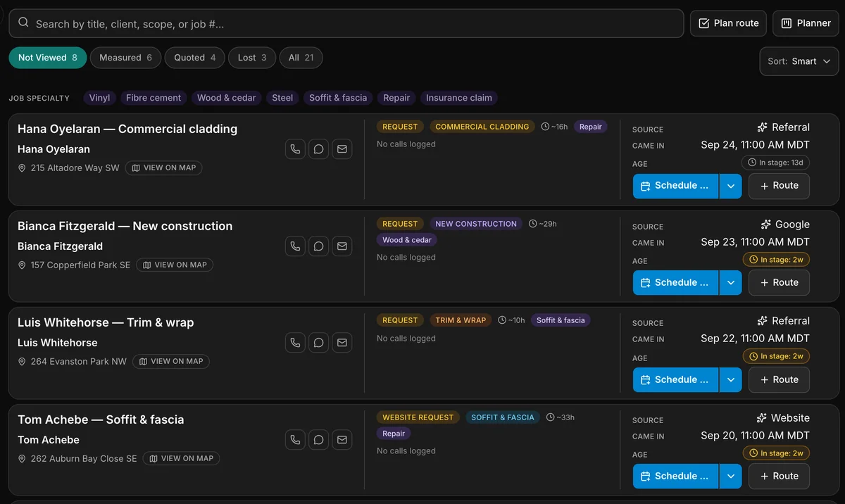The height and width of the screenshot is (504, 845).
Task: Focus the job search field
Action: (346, 23)
